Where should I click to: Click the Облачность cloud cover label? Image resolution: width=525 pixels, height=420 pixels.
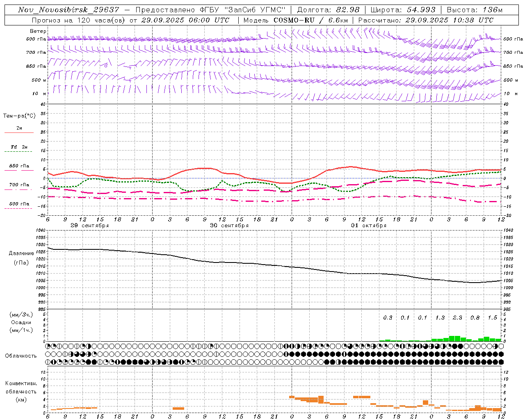tap(21, 356)
